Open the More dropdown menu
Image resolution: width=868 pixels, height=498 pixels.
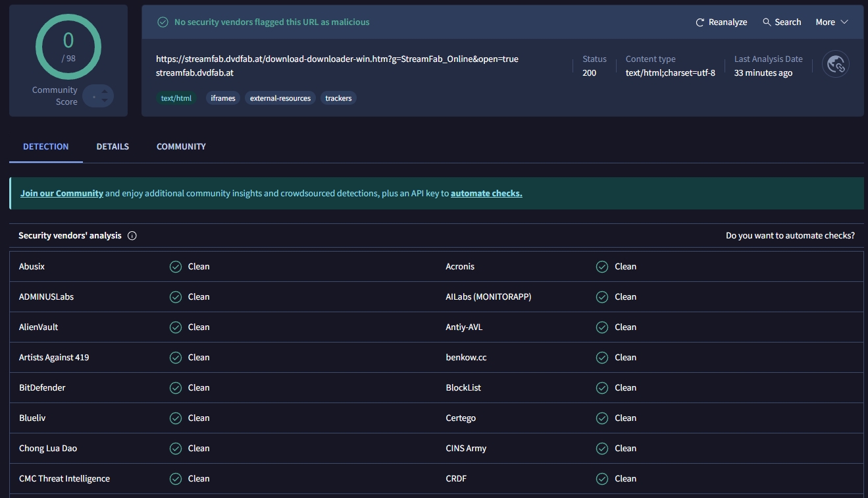[830, 22]
